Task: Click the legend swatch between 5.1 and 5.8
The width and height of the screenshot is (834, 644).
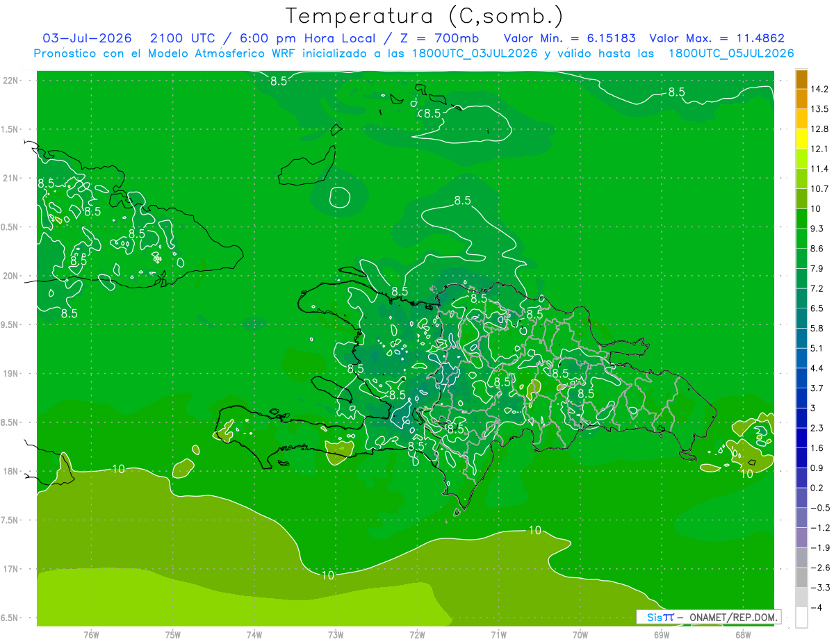Action: tap(801, 338)
